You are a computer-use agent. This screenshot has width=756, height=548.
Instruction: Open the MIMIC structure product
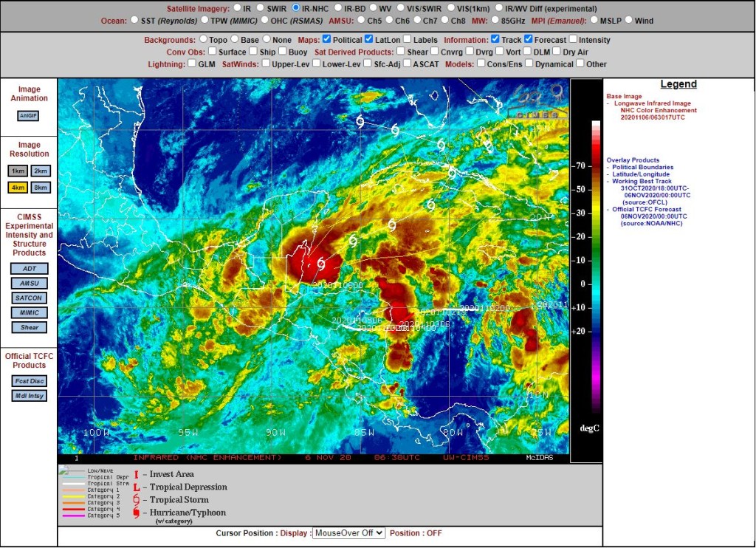30,312
